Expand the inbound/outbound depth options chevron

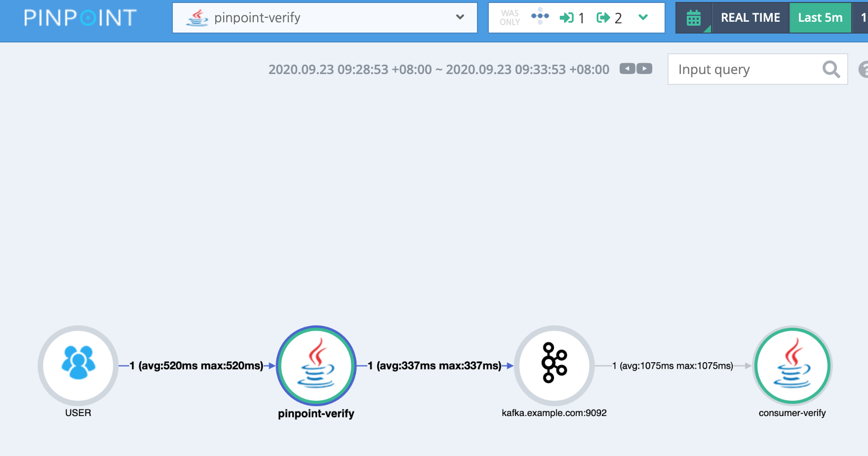pyautogui.click(x=643, y=17)
